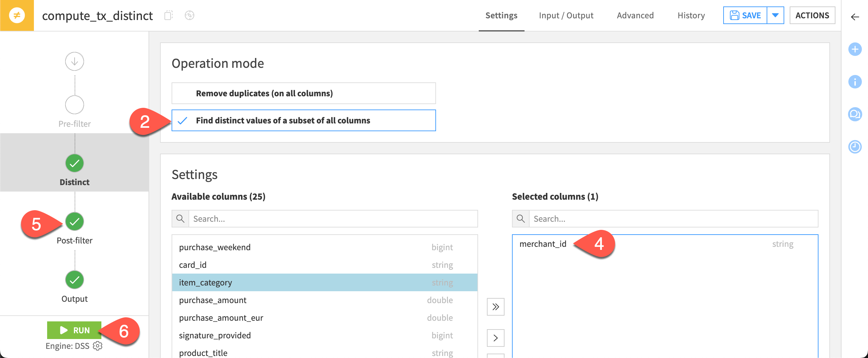This screenshot has width=868, height=358.
Task: Click the input arrow step icon
Action: [x=75, y=61]
